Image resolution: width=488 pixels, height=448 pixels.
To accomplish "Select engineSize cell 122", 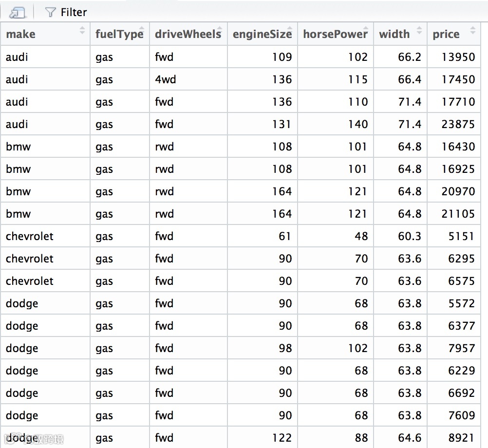I will [x=263, y=437].
